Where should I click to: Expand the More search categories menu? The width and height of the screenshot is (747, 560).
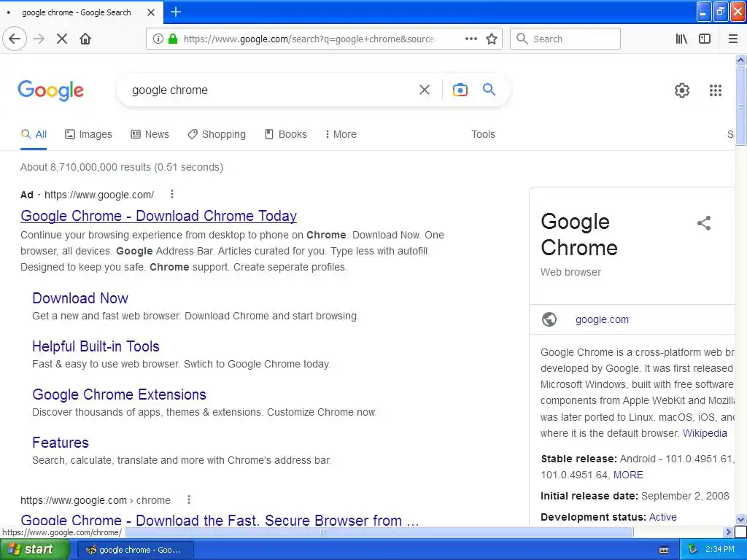click(x=341, y=134)
